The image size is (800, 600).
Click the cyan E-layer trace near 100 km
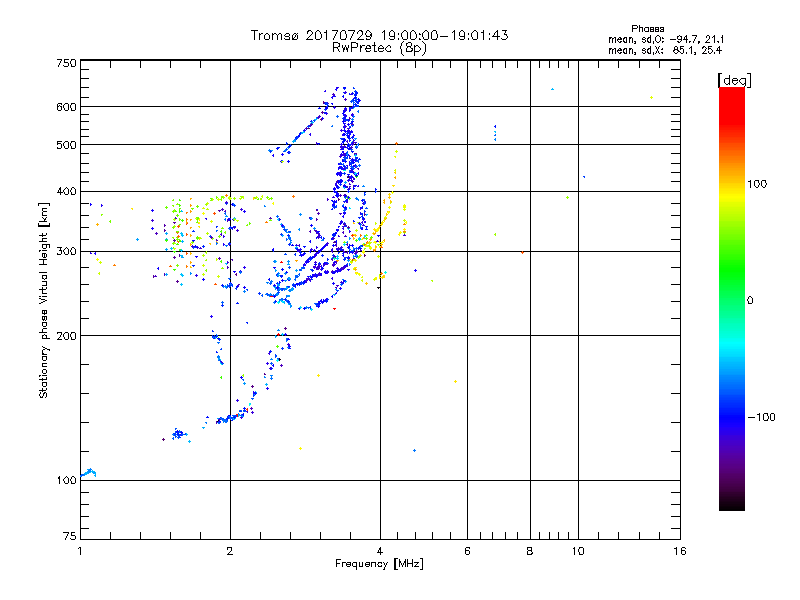click(x=89, y=473)
